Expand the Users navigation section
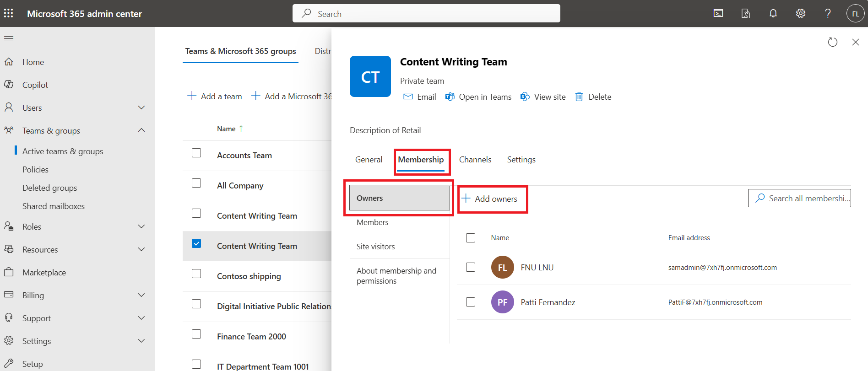Screen dimensions: 868x371 click(141, 108)
